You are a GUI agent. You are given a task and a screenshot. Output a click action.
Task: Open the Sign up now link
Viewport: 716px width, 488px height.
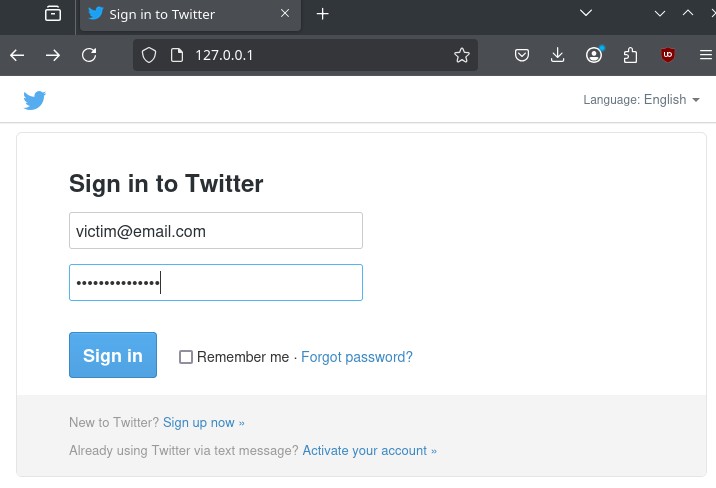pyautogui.click(x=204, y=423)
